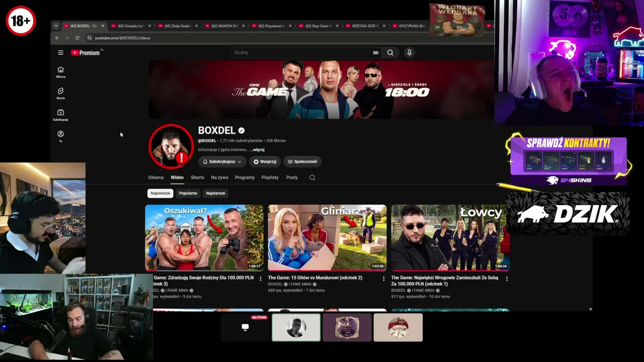The image size is (644, 362).
Task: Open the Programy channel tab
Action: 245,177
